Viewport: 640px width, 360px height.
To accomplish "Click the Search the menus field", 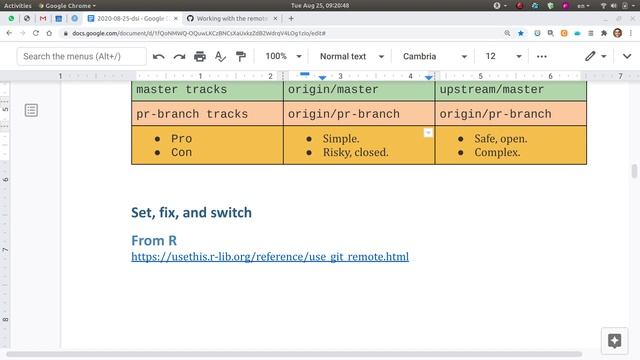I will [x=82, y=56].
